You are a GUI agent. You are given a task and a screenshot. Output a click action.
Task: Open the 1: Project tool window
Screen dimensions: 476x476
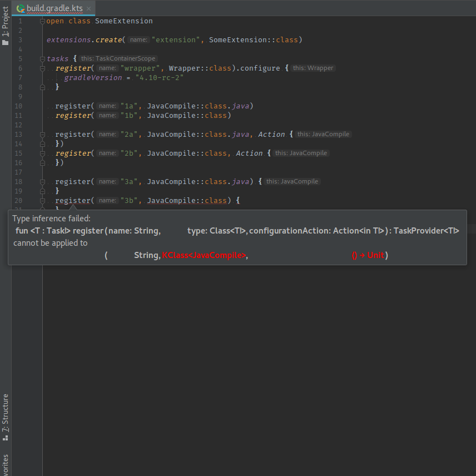tap(5, 22)
